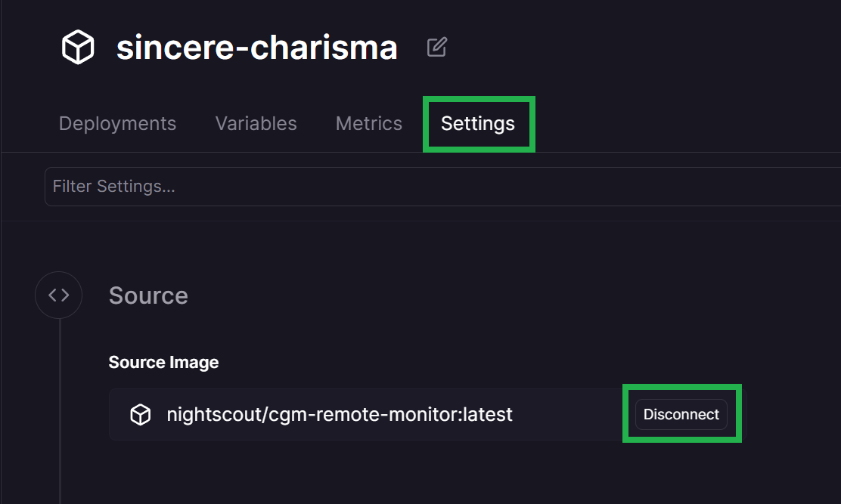Click the sincere-charisma service name
This screenshot has height=504, width=841.
click(x=257, y=47)
